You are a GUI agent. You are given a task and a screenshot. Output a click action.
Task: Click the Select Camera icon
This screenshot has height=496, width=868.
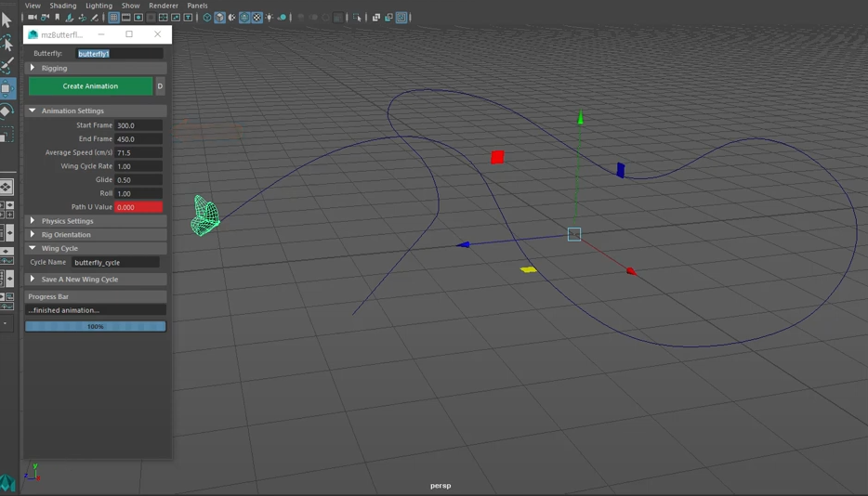[x=32, y=17]
